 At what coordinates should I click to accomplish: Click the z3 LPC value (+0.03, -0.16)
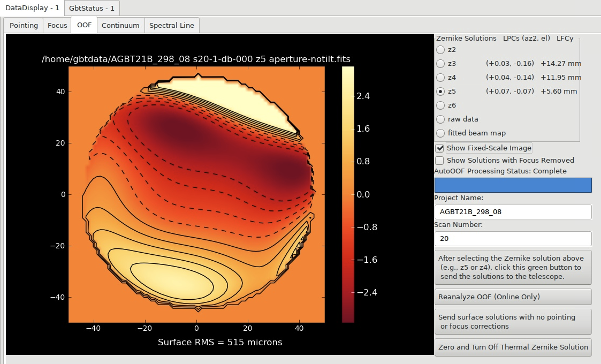coord(510,63)
